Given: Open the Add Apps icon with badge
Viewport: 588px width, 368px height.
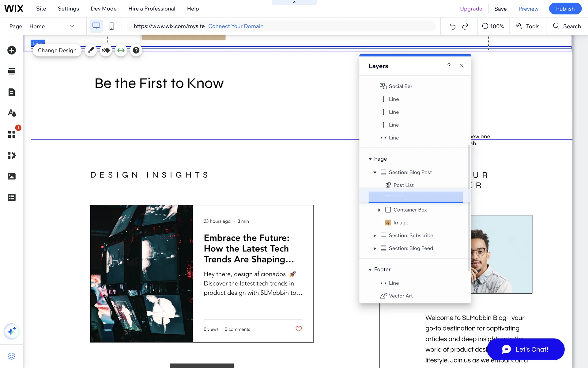Looking at the screenshot, I should 12,134.
